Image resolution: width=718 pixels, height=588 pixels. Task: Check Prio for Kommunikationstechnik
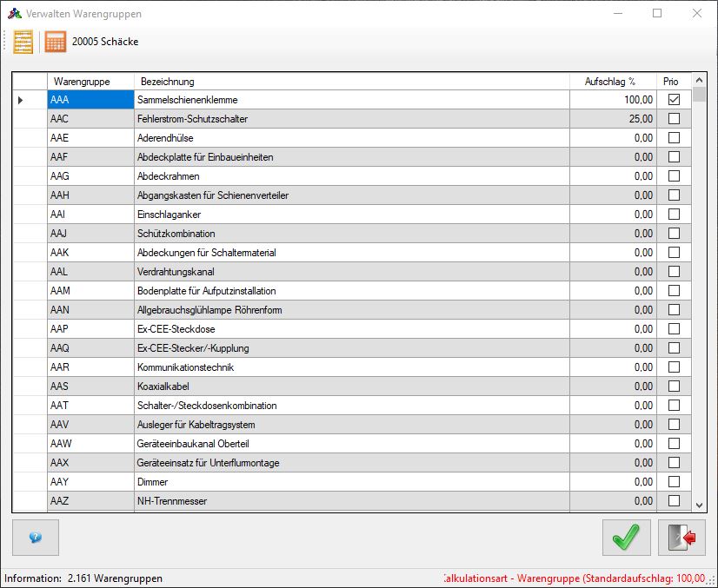[674, 367]
